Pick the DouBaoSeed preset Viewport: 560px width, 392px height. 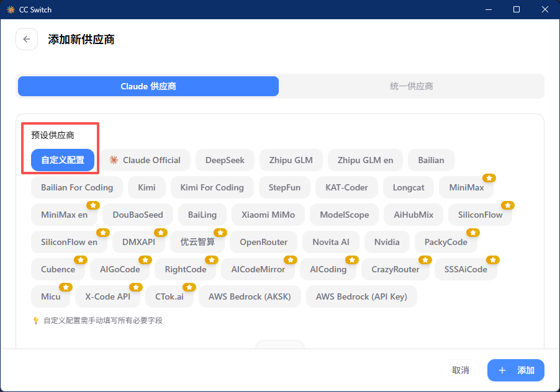coord(137,215)
